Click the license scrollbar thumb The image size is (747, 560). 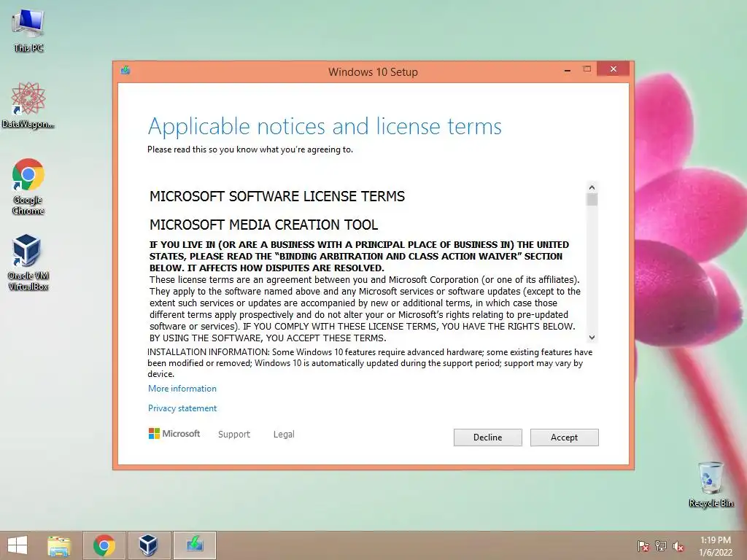pyautogui.click(x=592, y=200)
